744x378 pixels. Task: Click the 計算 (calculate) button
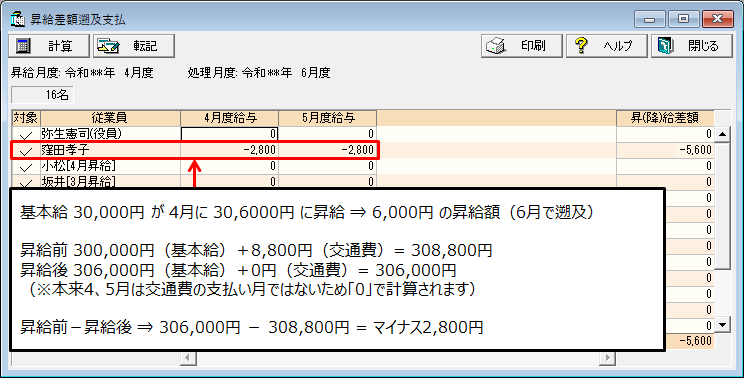pyautogui.click(x=49, y=46)
